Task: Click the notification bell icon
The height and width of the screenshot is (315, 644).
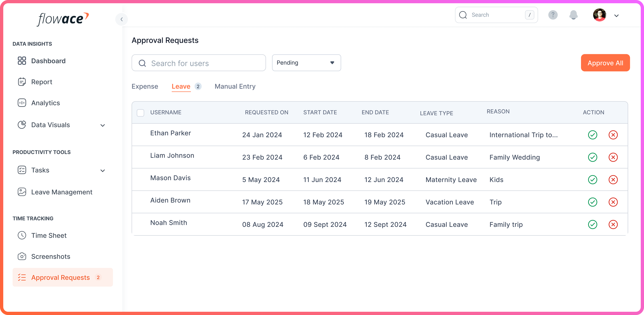Action: tap(573, 15)
